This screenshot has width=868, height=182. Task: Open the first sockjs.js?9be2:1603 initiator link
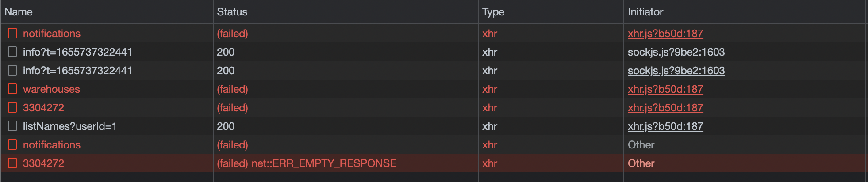tap(676, 52)
